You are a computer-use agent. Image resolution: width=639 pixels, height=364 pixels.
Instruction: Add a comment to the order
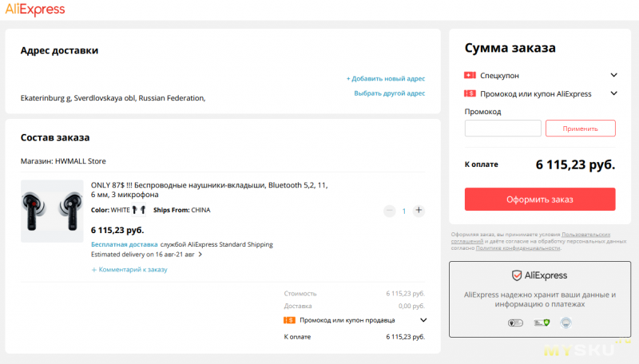[x=129, y=270]
